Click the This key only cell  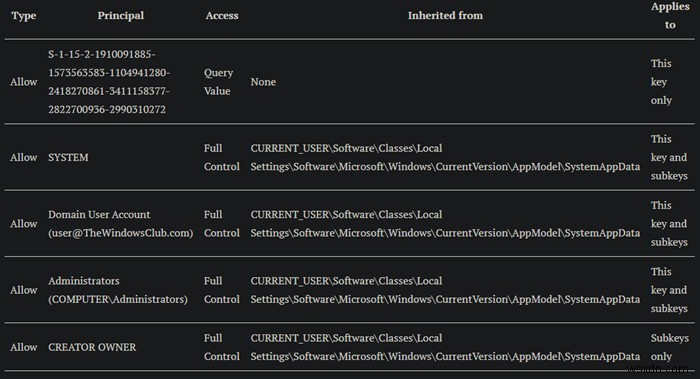pos(661,82)
